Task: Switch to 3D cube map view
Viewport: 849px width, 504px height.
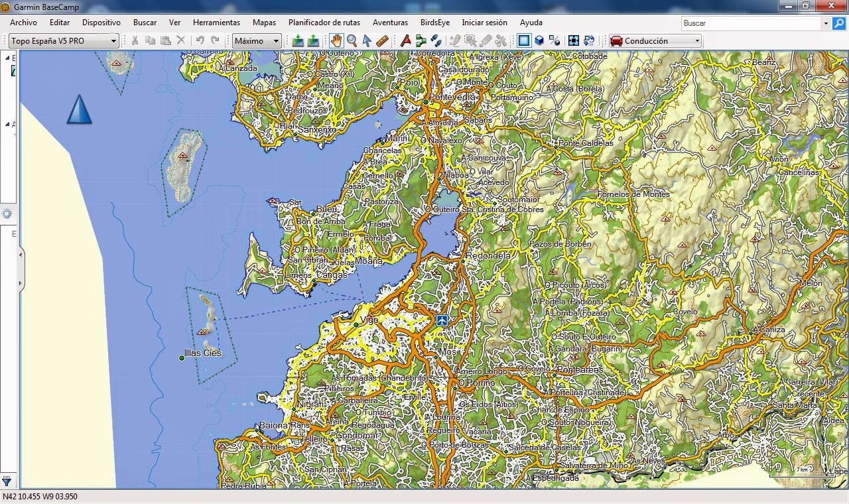Action: pyautogui.click(x=539, y=40)
